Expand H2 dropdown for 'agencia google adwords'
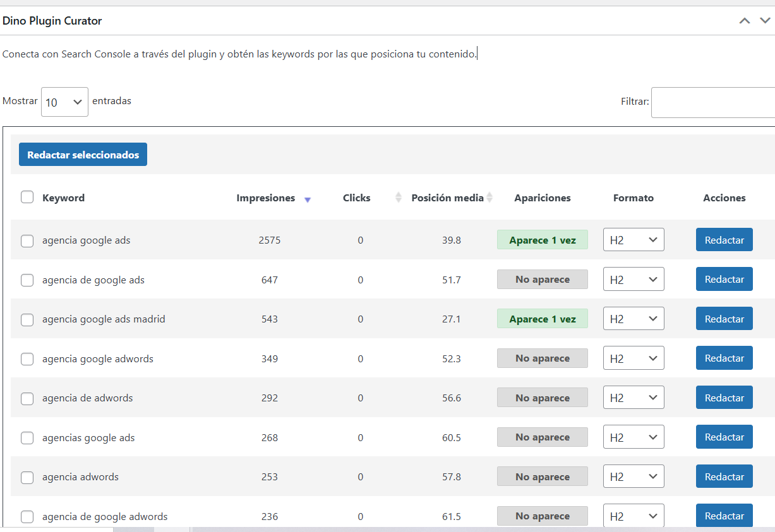The image size is (775, 532). 634,358
